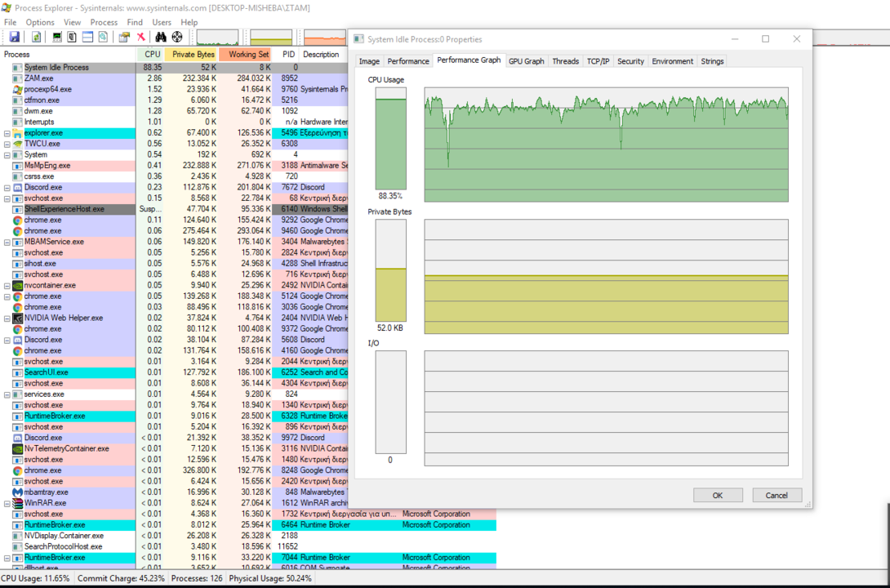890x588 pixels.
Task: Click the SearchUI.exe process icon
Action: click(18, 372)
